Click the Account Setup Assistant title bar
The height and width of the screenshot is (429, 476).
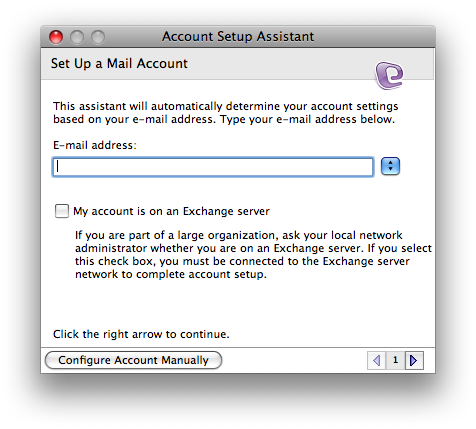(238, 37)
